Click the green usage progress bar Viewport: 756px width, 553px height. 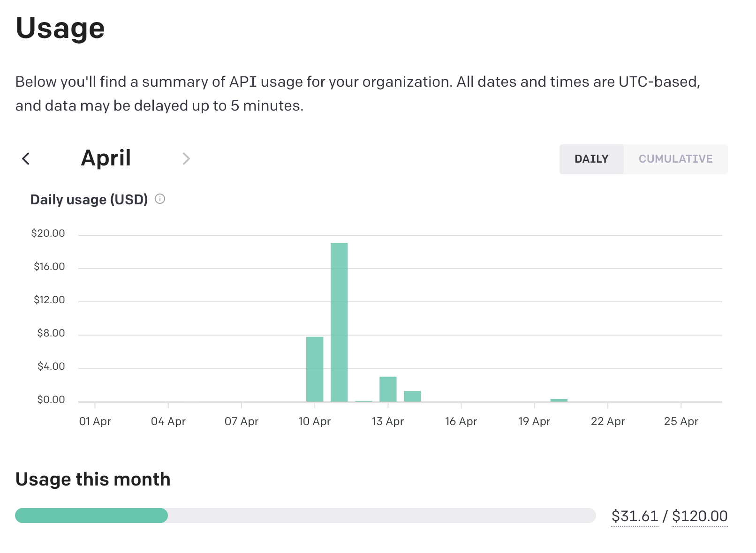pyautogui.click(x=91, y=516)
